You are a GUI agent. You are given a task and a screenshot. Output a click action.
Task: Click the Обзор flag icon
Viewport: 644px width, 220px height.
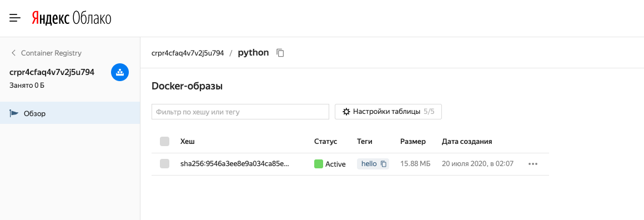point(14,113)
